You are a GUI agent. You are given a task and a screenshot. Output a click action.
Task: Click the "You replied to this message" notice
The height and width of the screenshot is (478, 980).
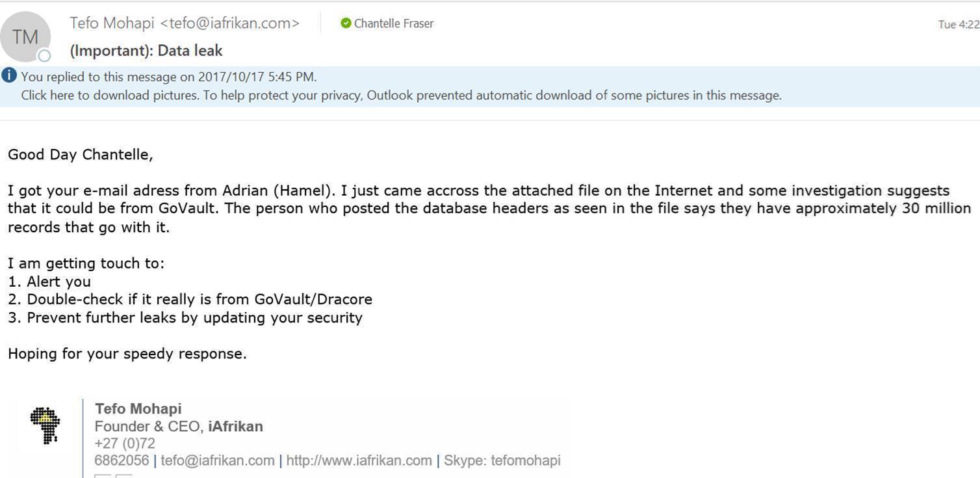(x=169, y=77)
